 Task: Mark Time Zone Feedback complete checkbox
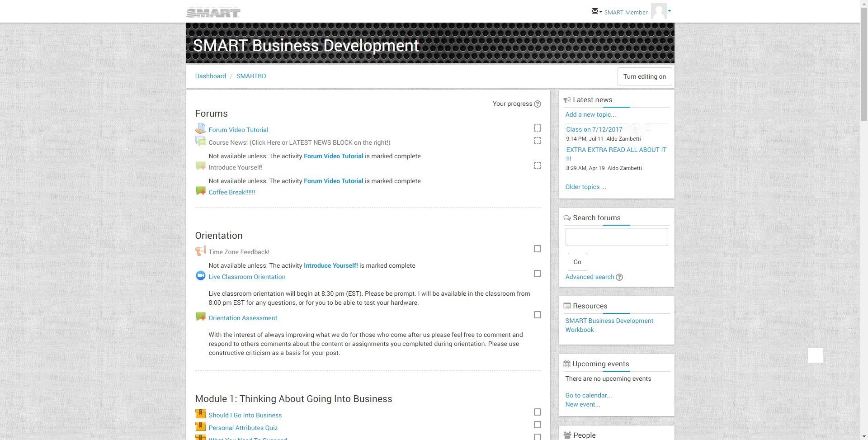click(538, 249)
